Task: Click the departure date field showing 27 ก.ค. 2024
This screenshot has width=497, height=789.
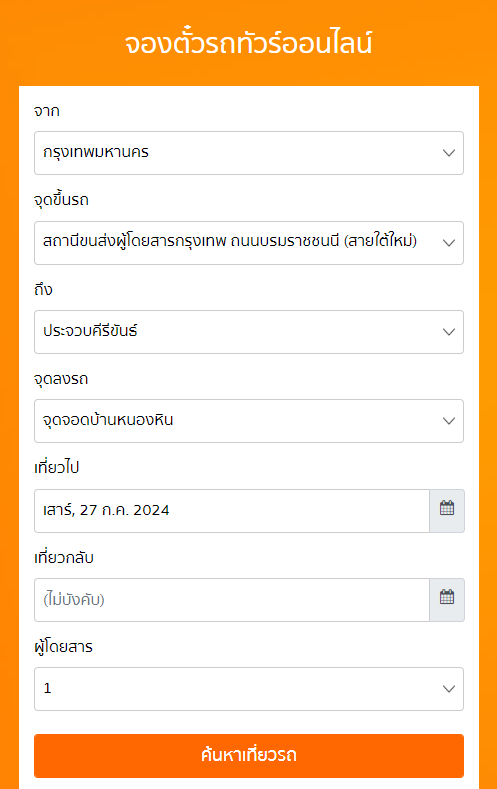Action: 232,510
